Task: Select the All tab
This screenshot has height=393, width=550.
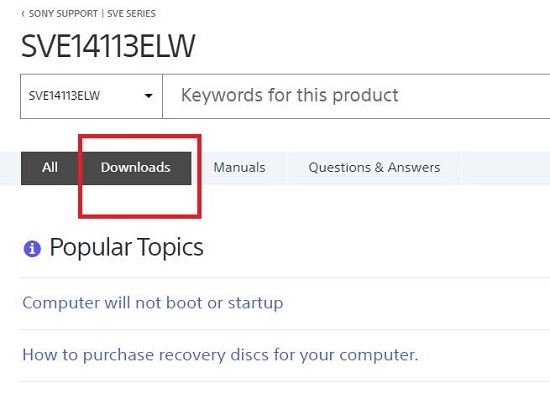Action: click(50, 168)
